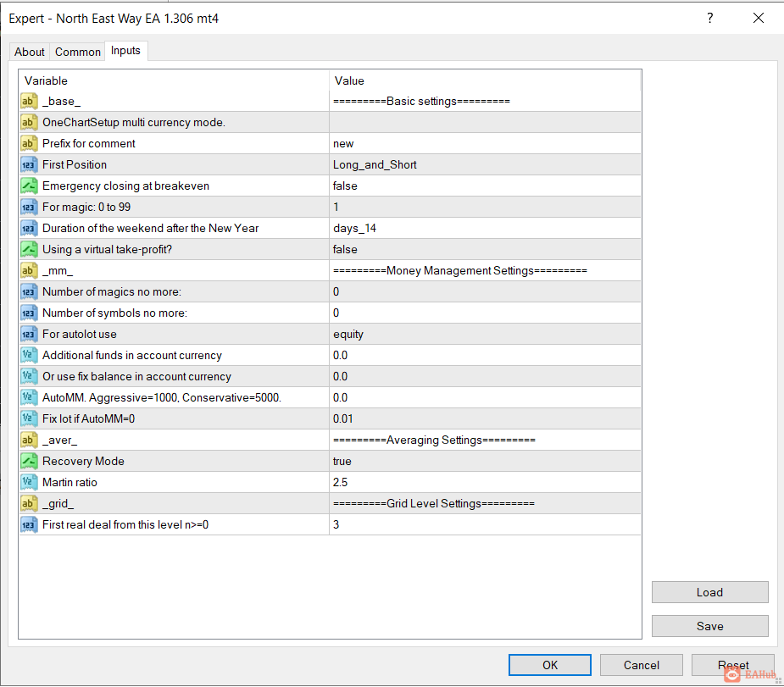784x687 pixels.
Task: Click the icon beside Fix lot if AutoMM=0
Action: coord(29,419)
